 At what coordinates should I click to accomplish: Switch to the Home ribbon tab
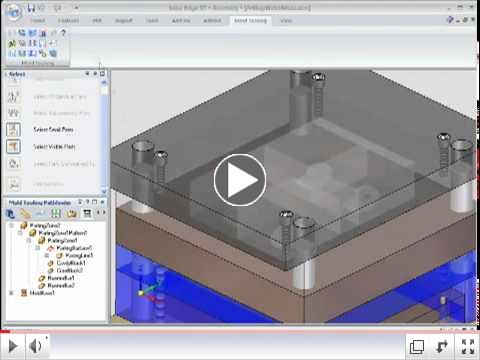coord(37,21)
